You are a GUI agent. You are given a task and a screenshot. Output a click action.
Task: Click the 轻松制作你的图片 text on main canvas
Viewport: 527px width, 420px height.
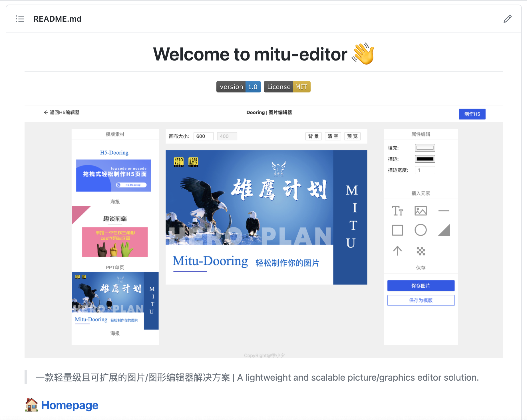pyautogui.click(x=287, y=263)
